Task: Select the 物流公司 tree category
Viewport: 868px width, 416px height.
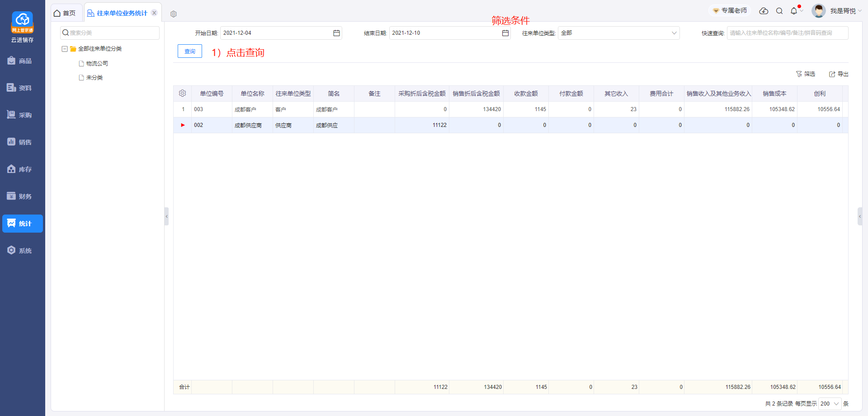Action: [x=97, y=64]
